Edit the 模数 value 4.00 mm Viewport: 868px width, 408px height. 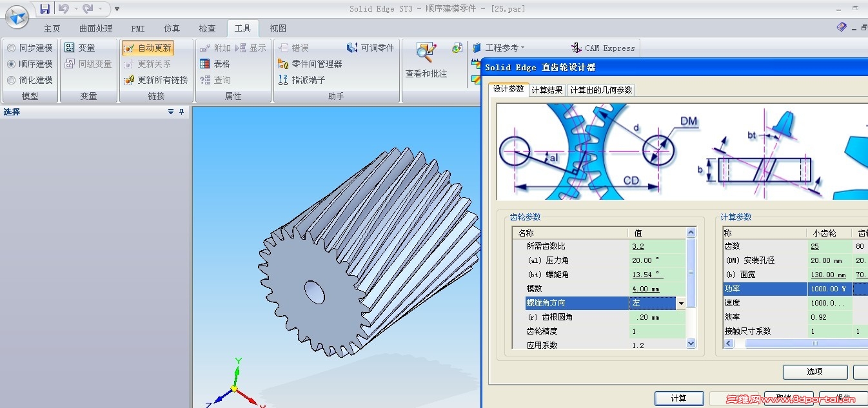pyautogui.click(x=657, y=289)
